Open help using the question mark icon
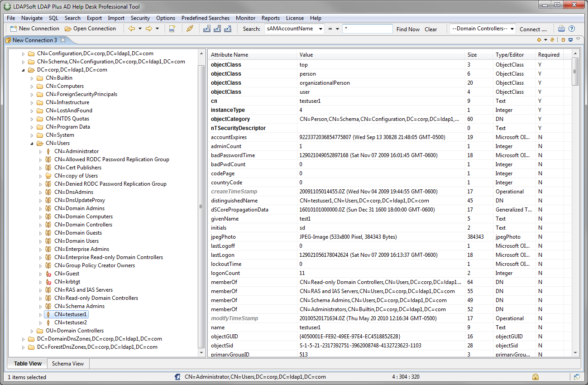Image resolution: width=588 pixels, height=385 pixels. point(572,29)
